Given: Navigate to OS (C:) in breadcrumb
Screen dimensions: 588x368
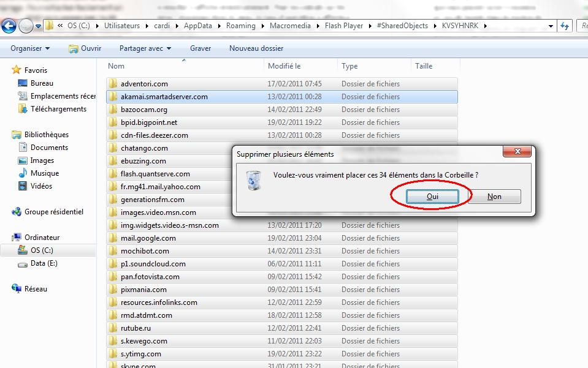Looking at the screenshot, I should (x=78, y=26).
